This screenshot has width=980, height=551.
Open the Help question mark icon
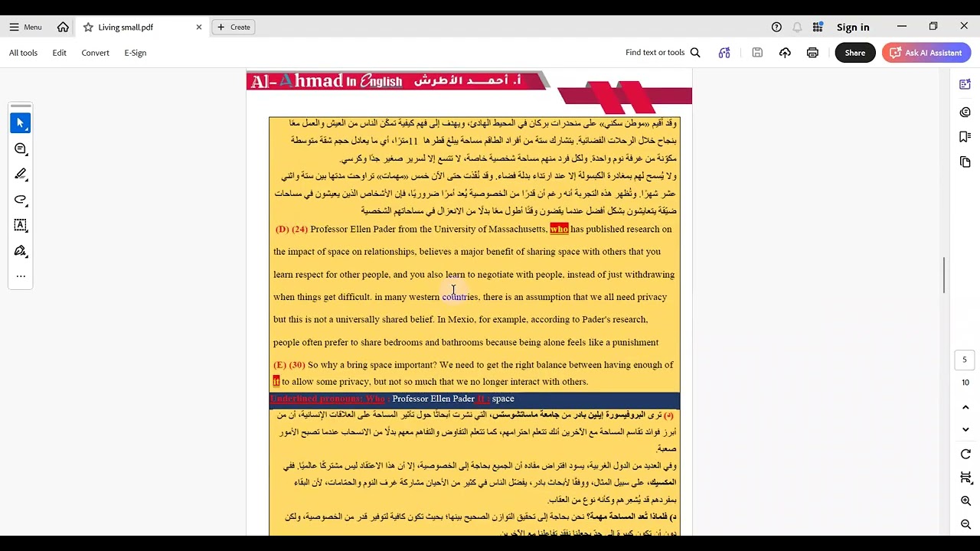(x=776, y=27)
